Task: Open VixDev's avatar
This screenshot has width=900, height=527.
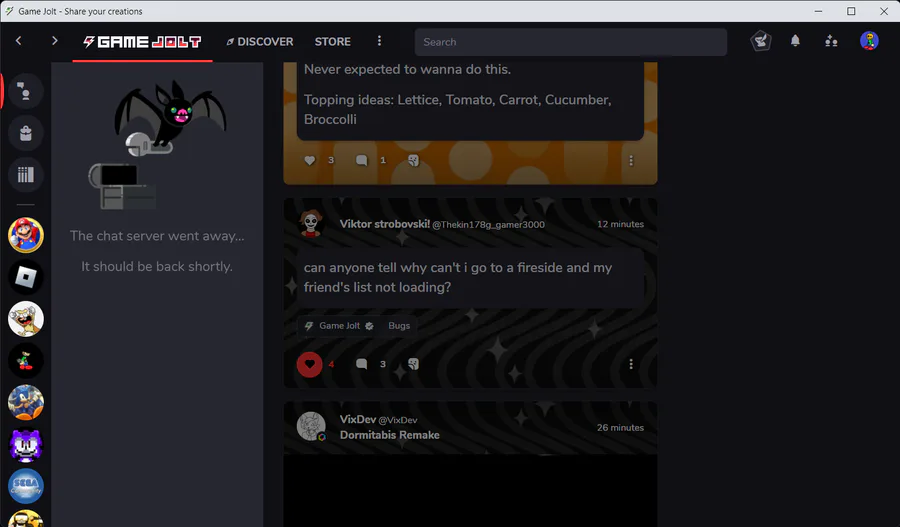Action: [x=311, y=427]
